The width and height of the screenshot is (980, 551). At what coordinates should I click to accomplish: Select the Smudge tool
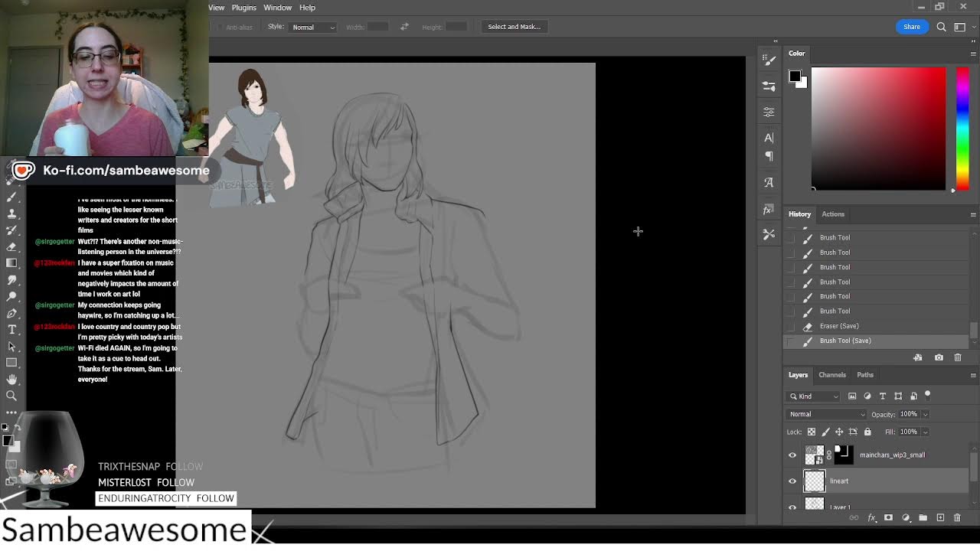click(11, 280)
